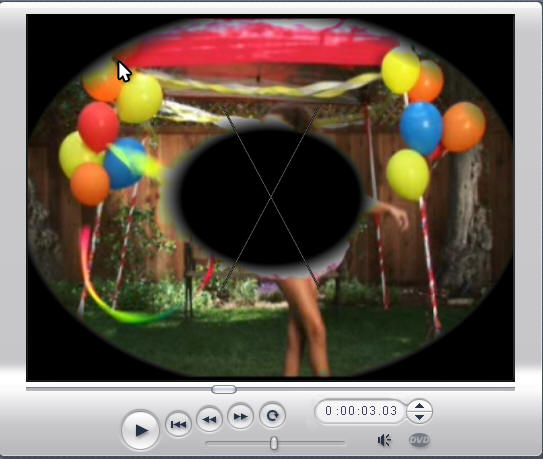Screen dimensions: 543x459
Task: Click the scrubber handle under the preview
Action: (x=224, y=389)
